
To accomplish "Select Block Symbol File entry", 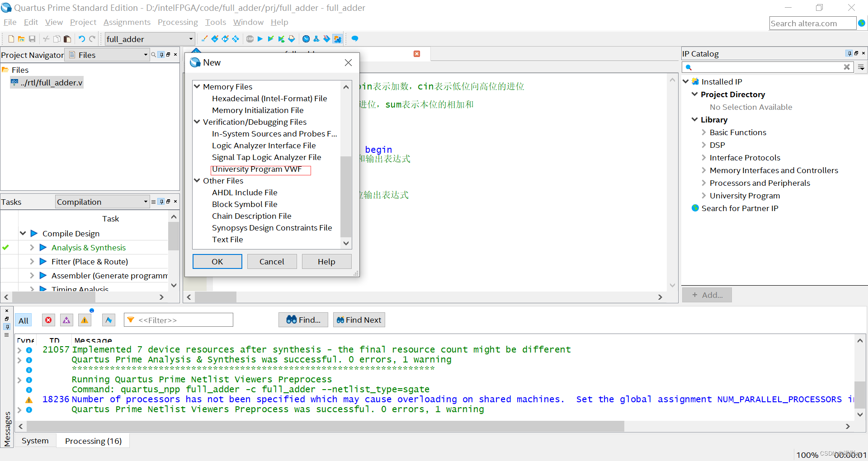I will click(x=245, y=204).
